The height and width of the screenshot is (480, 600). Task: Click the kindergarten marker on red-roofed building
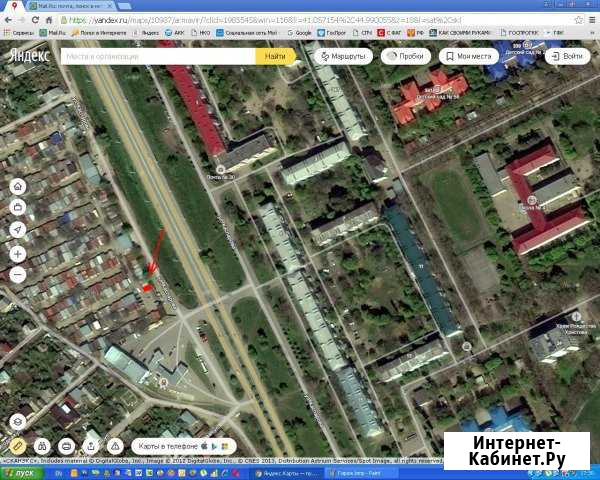tap(437, 90)
